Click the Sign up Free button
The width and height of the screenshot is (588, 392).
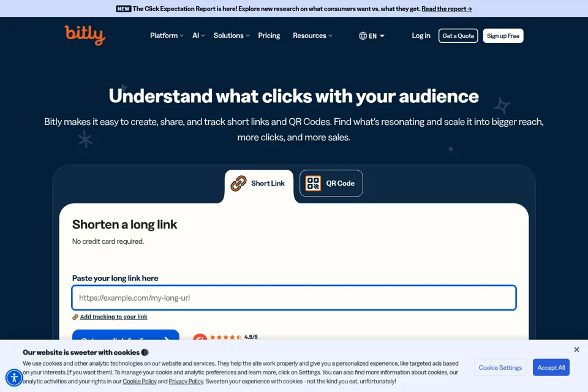pyautogui.click(x=503, y=36)
